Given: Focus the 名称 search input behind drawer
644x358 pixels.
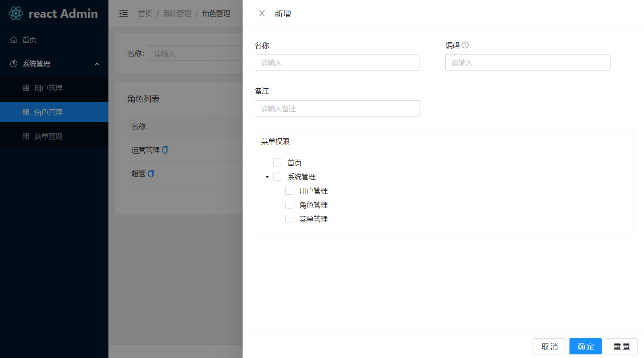Looking at the screenshot, I should tap(195, 53).
